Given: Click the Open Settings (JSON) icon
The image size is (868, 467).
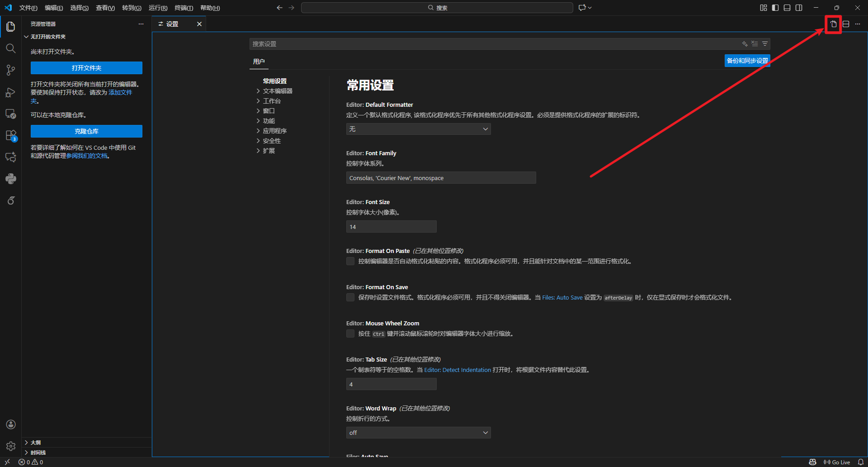Looking at the screenshot, I should pos(834,24).
